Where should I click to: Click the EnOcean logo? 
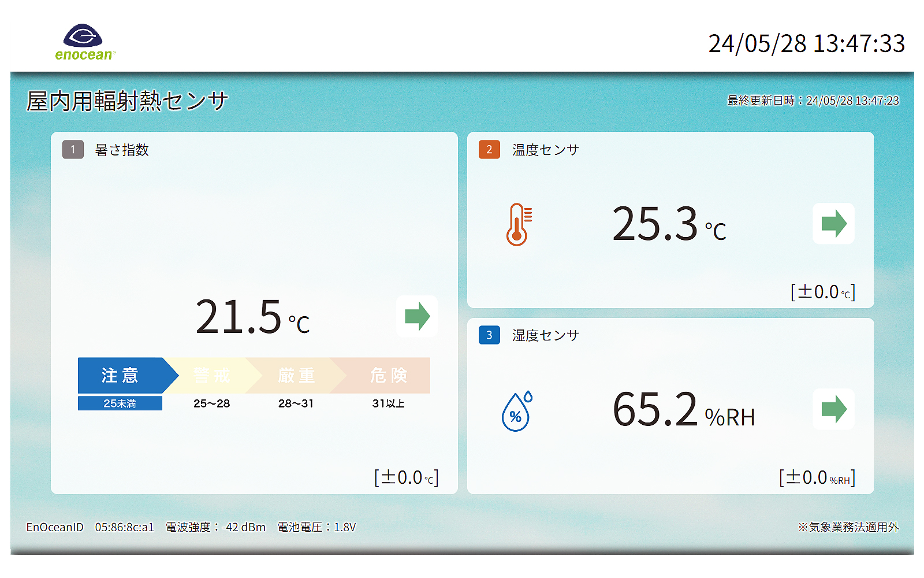point(84,42)
